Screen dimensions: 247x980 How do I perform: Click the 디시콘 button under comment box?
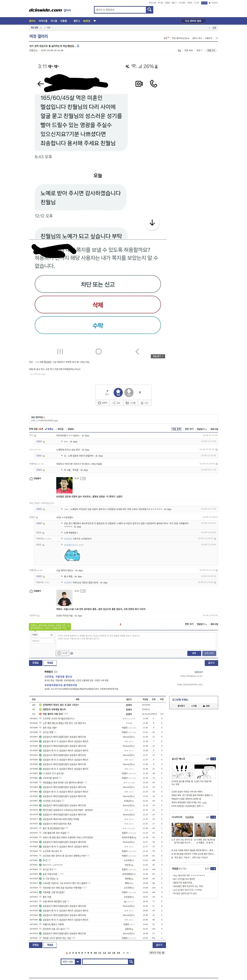pyautogui.click(x=62, y=653)
